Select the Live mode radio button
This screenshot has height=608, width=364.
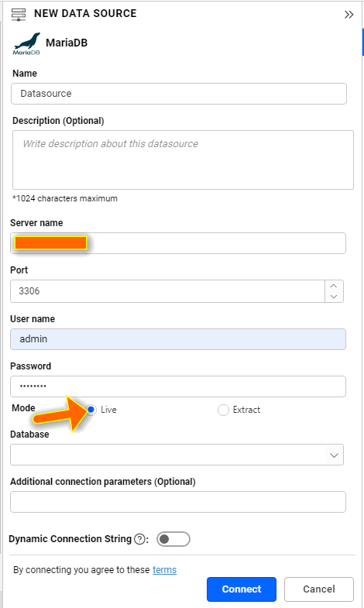click(91, 410)
